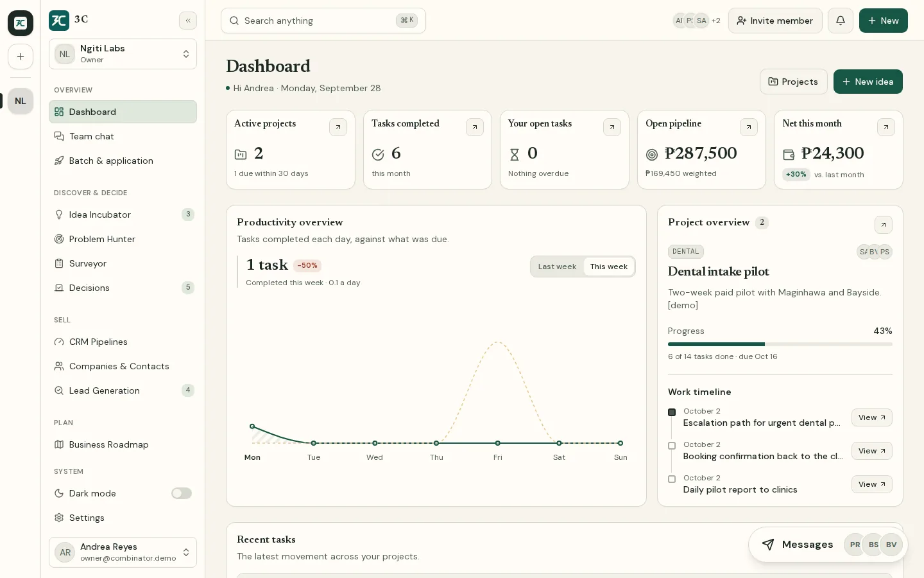Open Batch & application page
This screenshot has width=924, height=578.
[123, 161]
